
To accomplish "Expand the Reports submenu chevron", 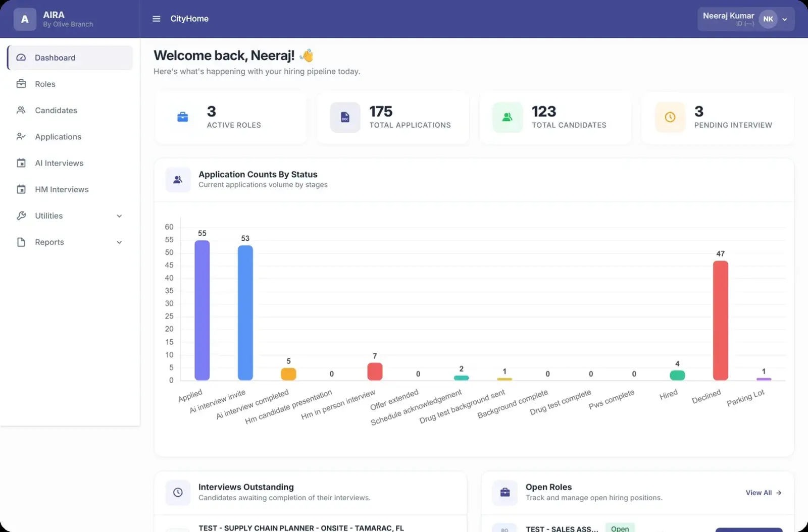I will click(119, 242).
